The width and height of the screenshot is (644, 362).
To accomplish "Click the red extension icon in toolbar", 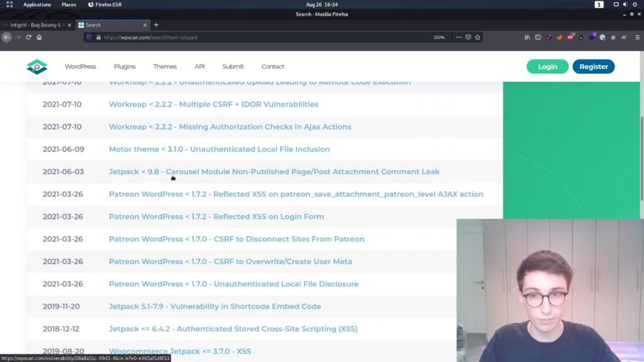I will [x=570, y=37].
